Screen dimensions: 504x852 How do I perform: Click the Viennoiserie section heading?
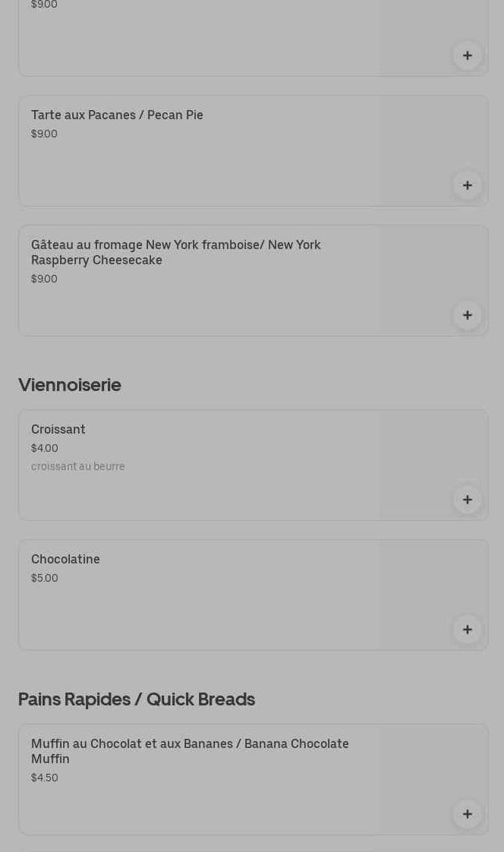point(70,385)
